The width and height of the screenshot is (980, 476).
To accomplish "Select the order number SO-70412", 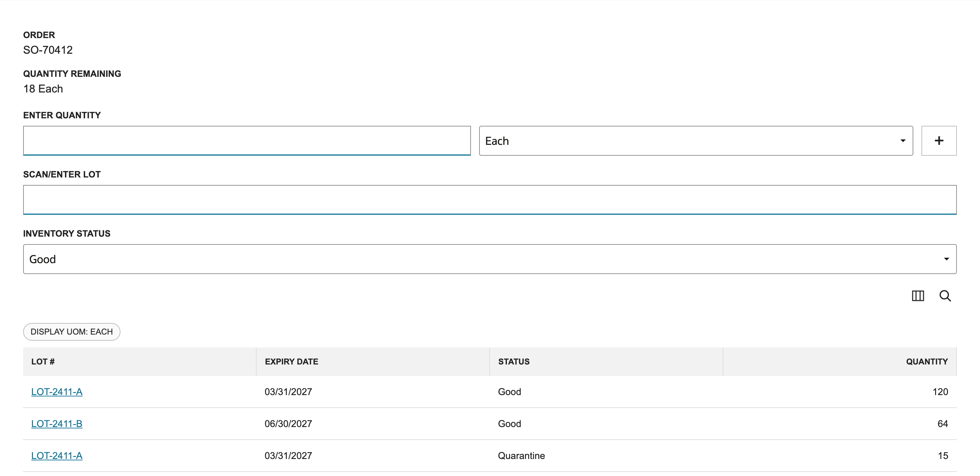I will pos(48,50).
